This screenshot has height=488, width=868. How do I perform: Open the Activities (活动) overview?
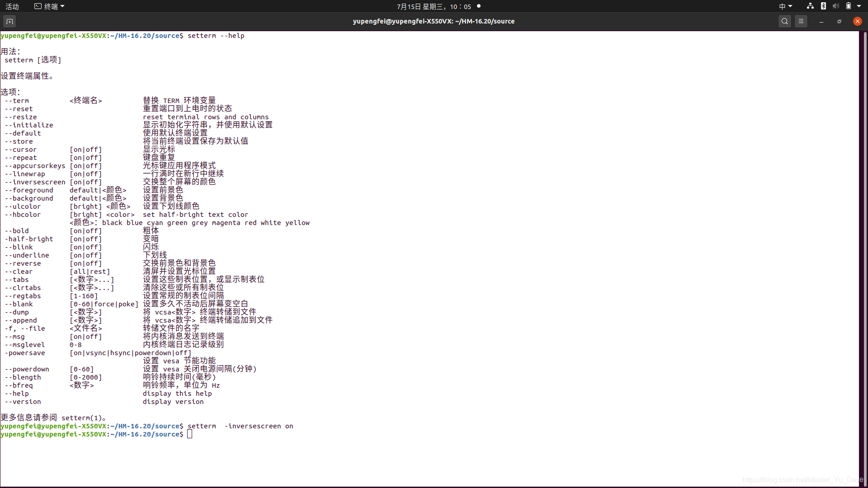click(12, 6)
